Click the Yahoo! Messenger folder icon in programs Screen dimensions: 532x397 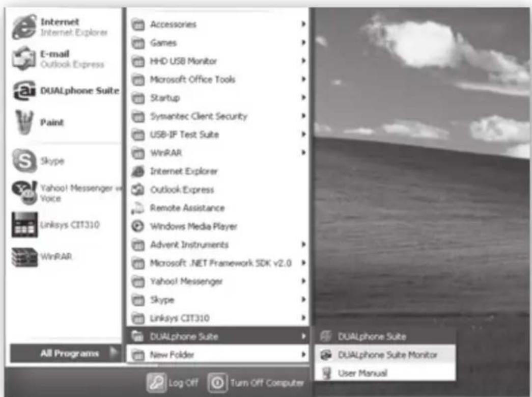138,281
